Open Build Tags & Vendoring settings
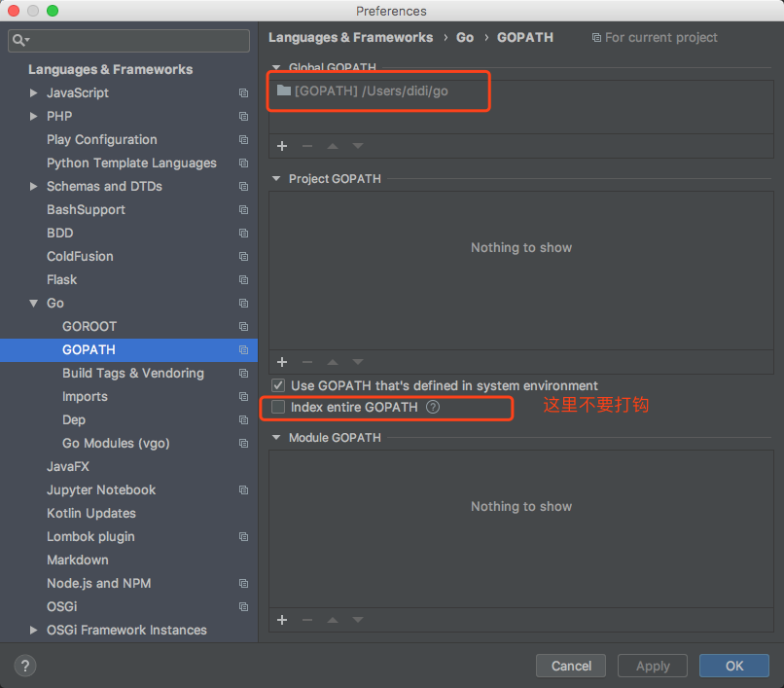784x688 pixels. 133,374
